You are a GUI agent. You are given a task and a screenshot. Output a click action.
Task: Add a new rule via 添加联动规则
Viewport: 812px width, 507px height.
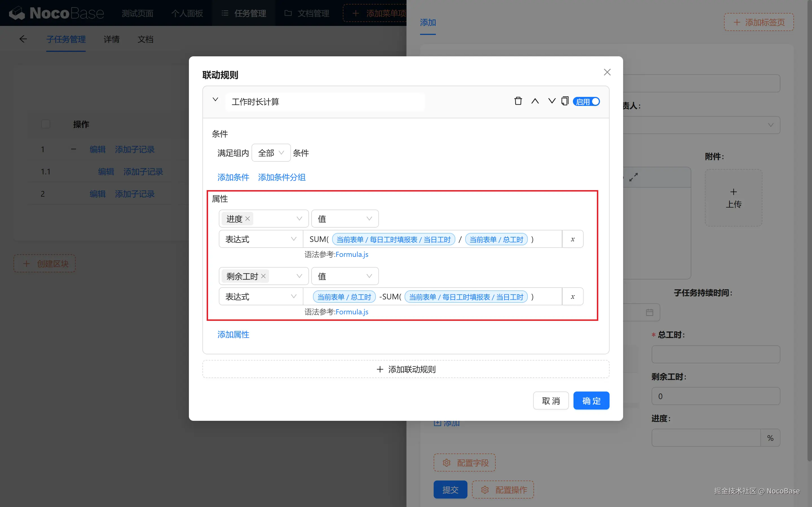click(x=406, y=369)
